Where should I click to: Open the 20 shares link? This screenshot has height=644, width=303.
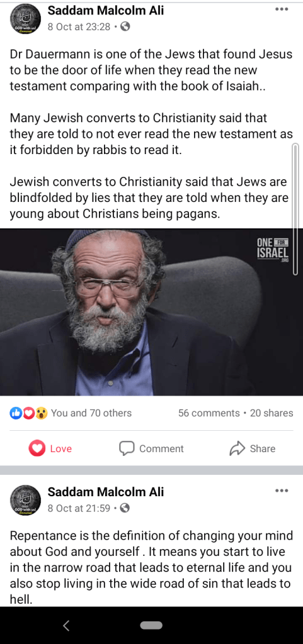(x=272, y=413)
